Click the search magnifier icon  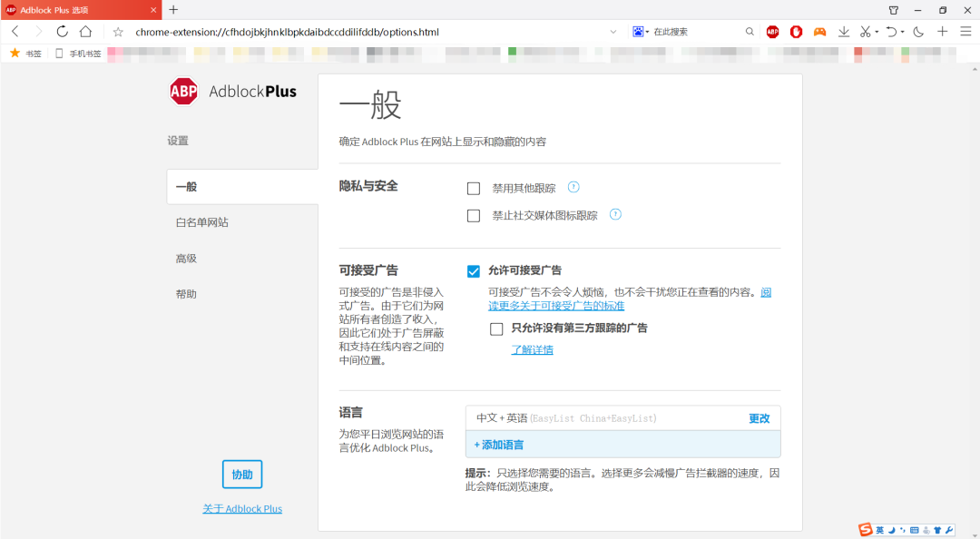point(750,31)
